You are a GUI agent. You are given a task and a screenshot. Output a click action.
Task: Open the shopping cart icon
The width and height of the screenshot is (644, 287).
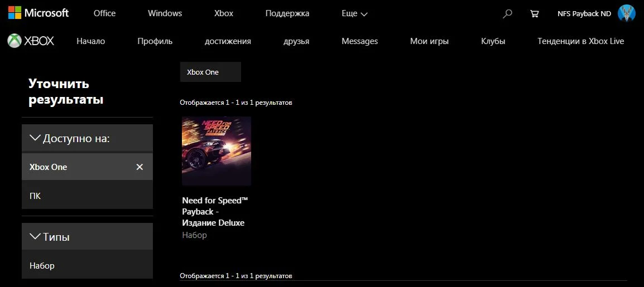tap(534, 13)
